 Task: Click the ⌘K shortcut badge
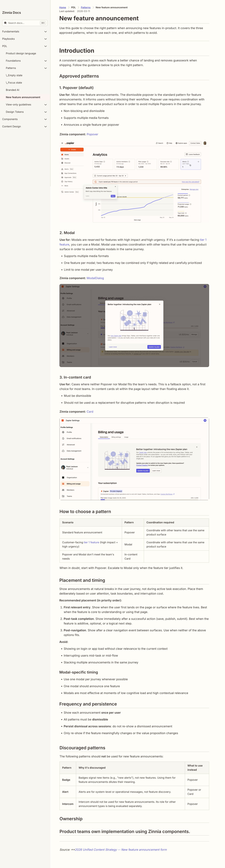tap(43, 23)
